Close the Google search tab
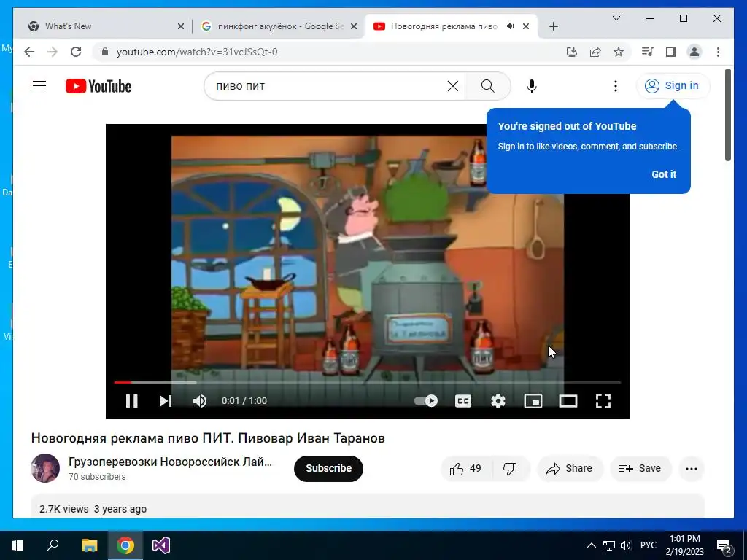Screen dimensions: 747x560 click(354, 27)
